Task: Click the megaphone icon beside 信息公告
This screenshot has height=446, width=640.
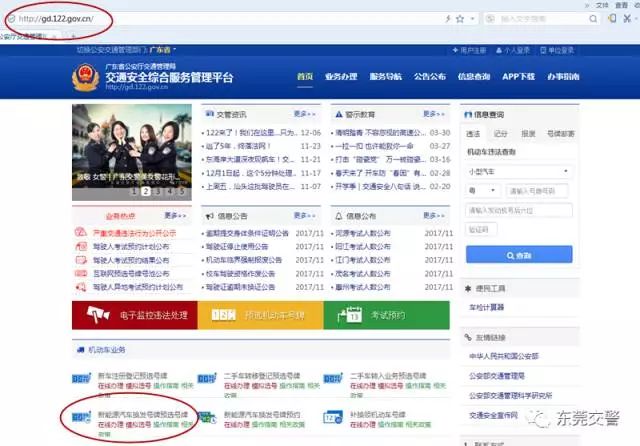Action: point(209,216)
